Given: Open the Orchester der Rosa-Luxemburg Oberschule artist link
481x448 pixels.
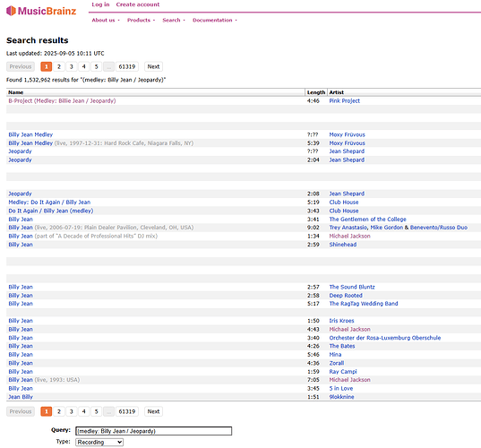Looking at the screenshot, I should [x=385, y=338].
